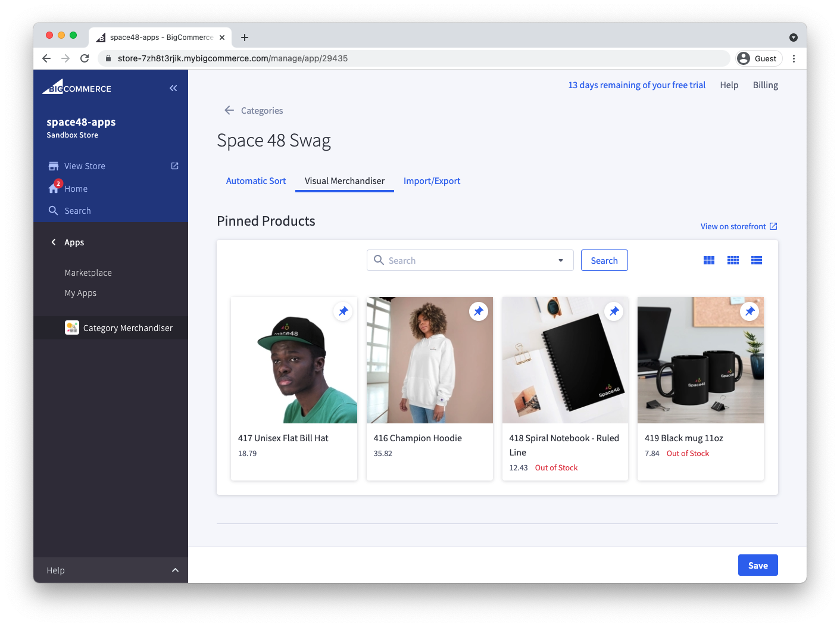The image size is (840, 627).
Task: Toggle pin on 419 Black mug 11oz
Action: (750, 311)
